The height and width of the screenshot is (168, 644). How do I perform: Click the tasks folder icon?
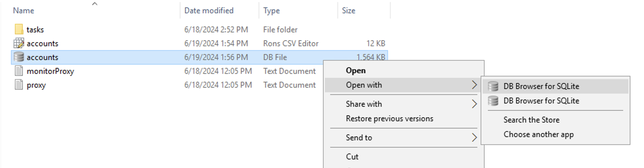click(19, 29)
